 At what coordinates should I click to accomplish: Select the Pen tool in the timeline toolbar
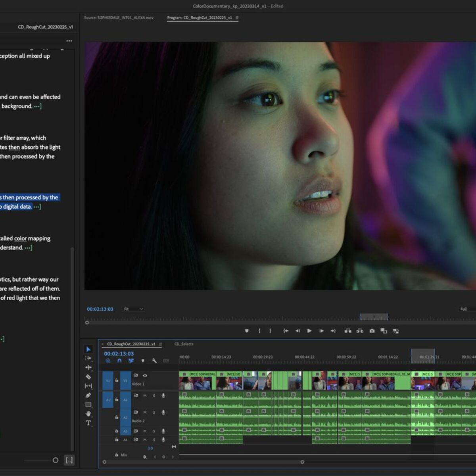click(x=88, y=394)
